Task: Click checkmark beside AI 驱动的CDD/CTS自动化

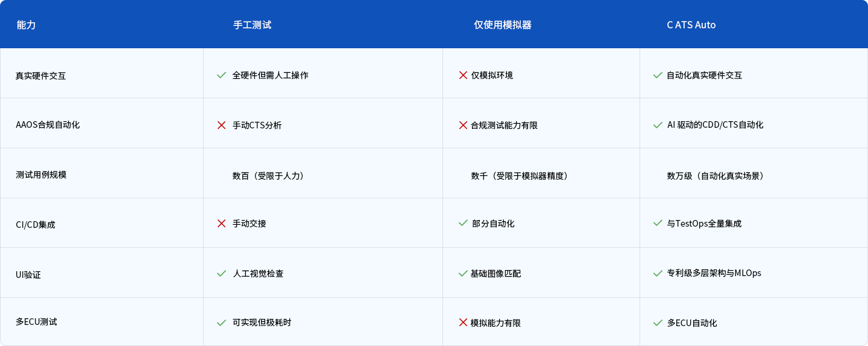Action: [658, 125]
